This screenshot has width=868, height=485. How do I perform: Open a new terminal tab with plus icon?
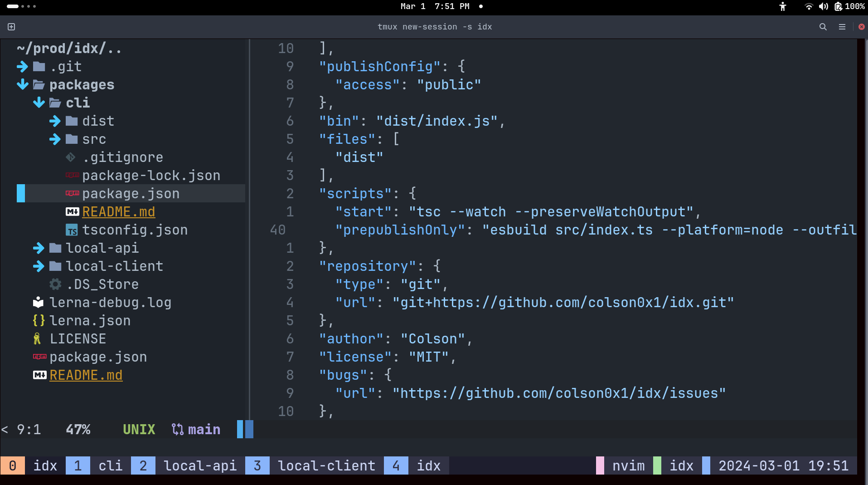coord(11,27)
